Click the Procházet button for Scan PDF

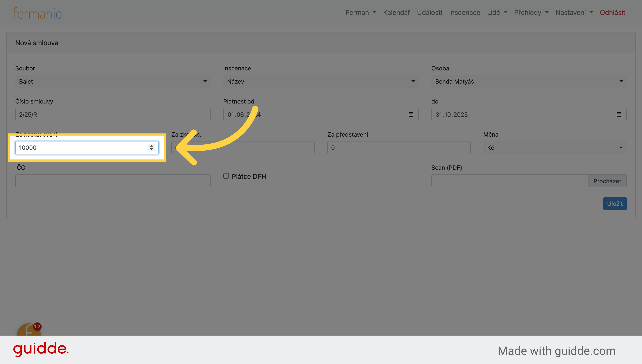pyautogui.click(x=607, y=181)
